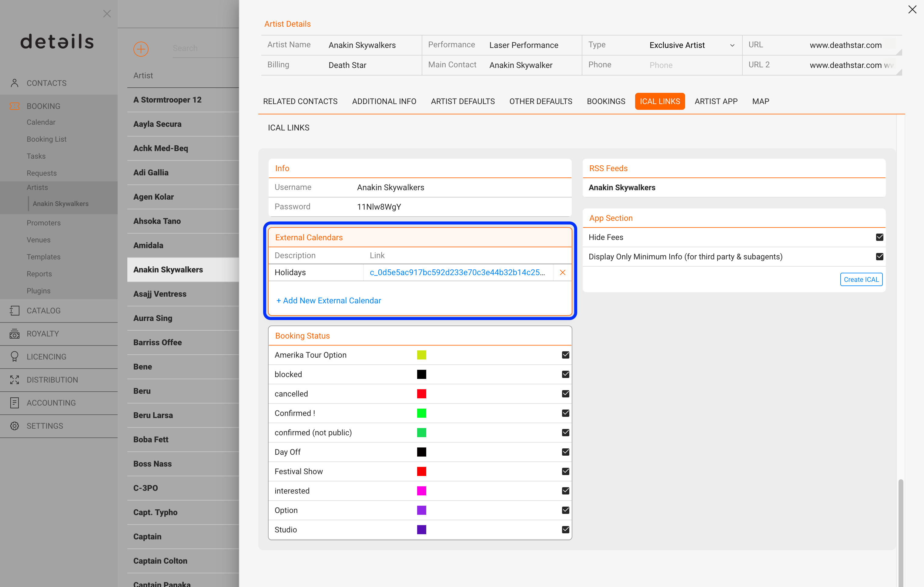Open Contacts via the person icon
This screenshot has height=587, width=924.
tap(15, 83)
